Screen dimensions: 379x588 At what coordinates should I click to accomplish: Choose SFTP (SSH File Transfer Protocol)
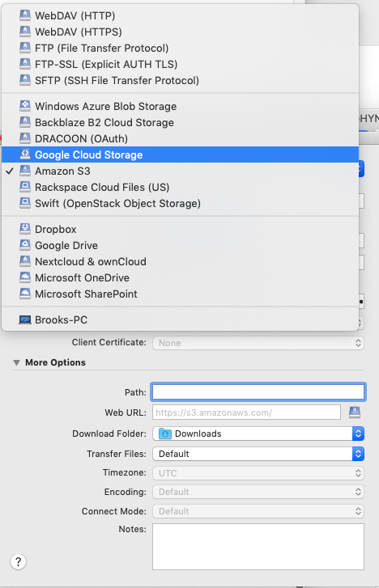coord(181,80)
